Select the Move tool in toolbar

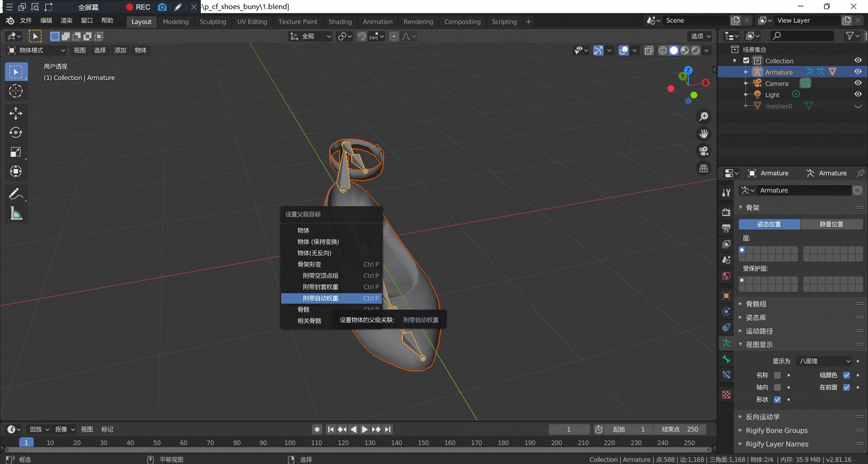point(16,113)
